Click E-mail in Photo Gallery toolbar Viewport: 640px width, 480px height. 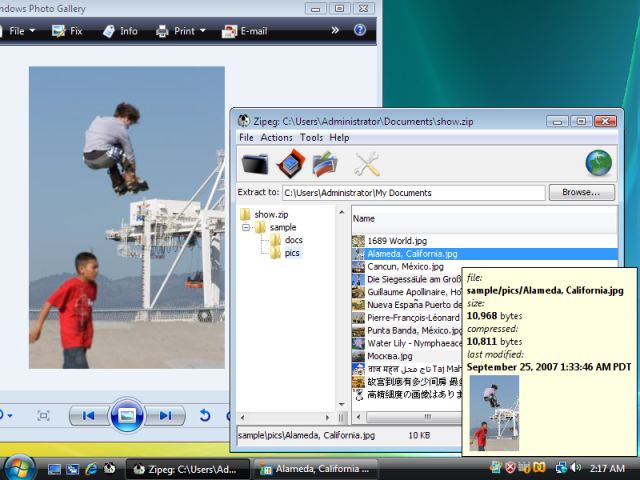[x=244, y=31]
